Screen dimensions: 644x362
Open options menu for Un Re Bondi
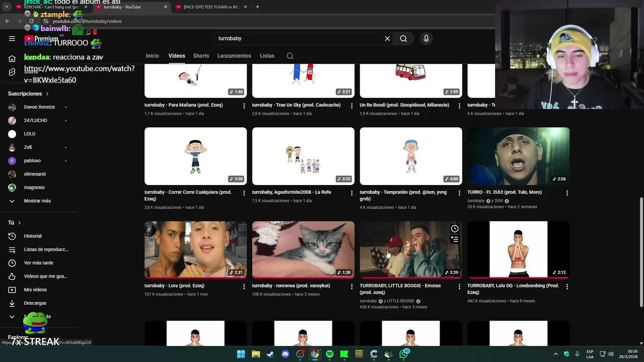[459, 106]
